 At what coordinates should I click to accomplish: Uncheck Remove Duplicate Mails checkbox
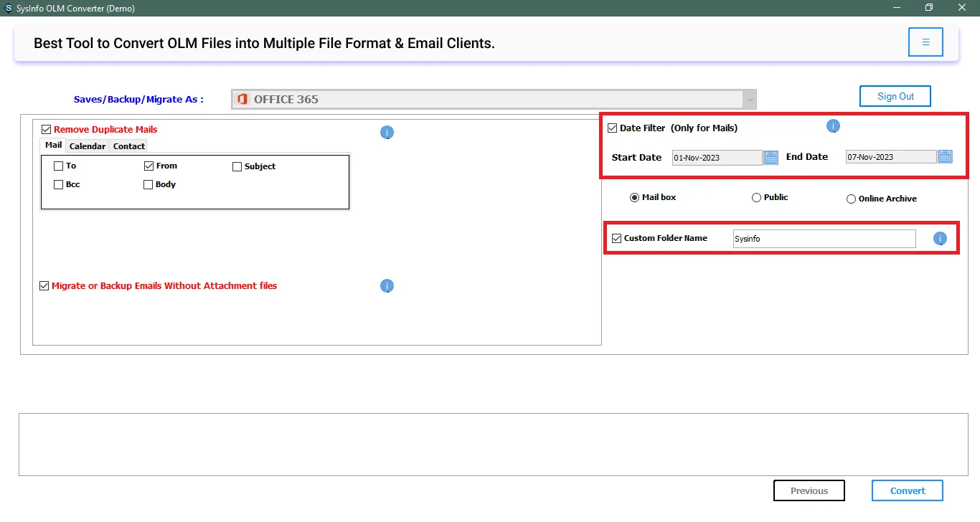click(47, 130)
